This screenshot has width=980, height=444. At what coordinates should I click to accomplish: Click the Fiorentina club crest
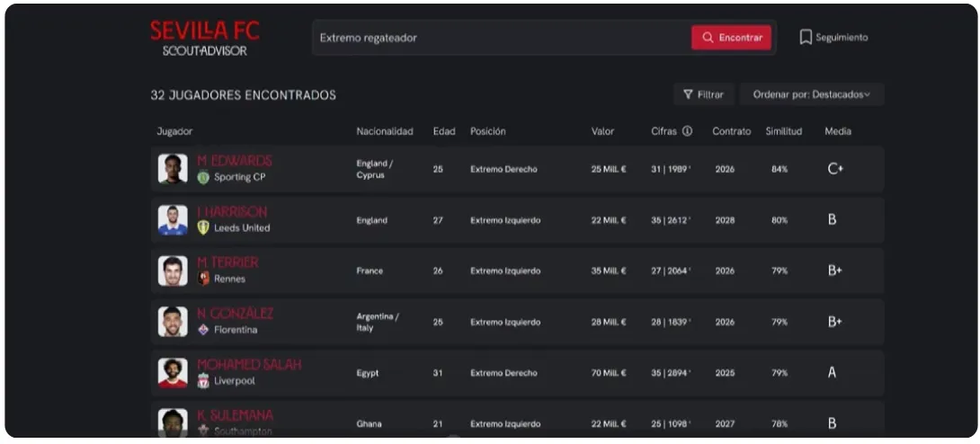(203, 330)
